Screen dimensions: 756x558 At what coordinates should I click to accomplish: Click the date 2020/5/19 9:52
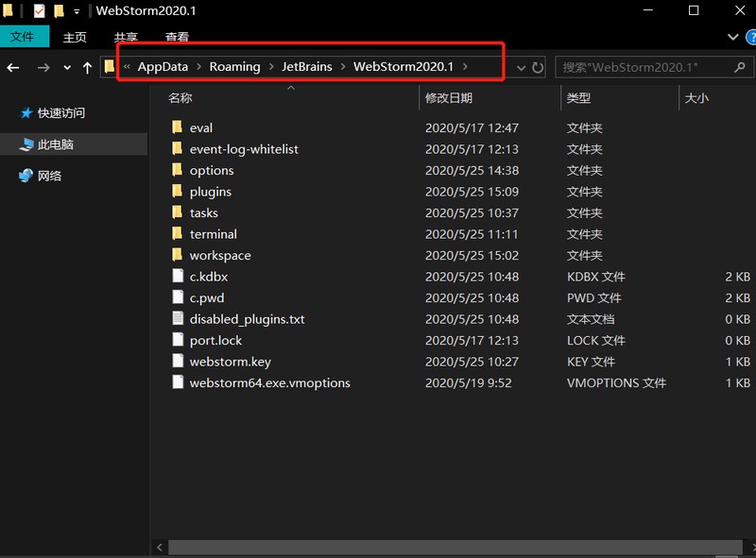coord(468,383)
